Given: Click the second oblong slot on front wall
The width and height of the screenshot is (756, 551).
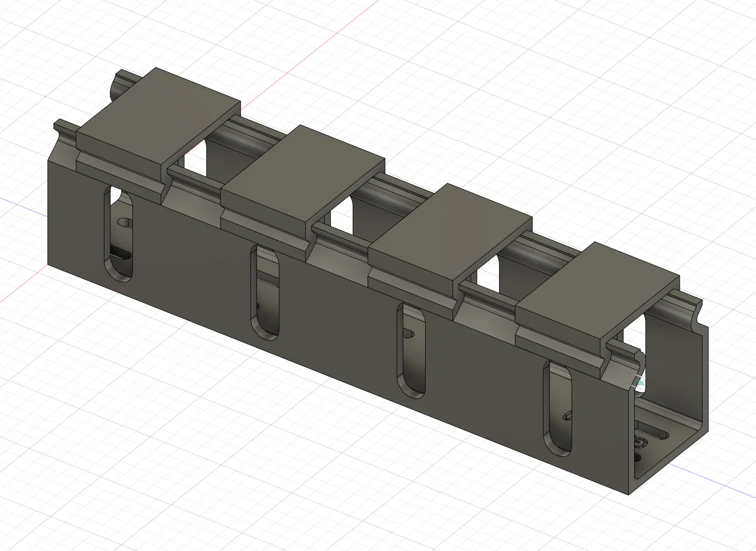Looking at the screenshot, I should coord(264,292).
